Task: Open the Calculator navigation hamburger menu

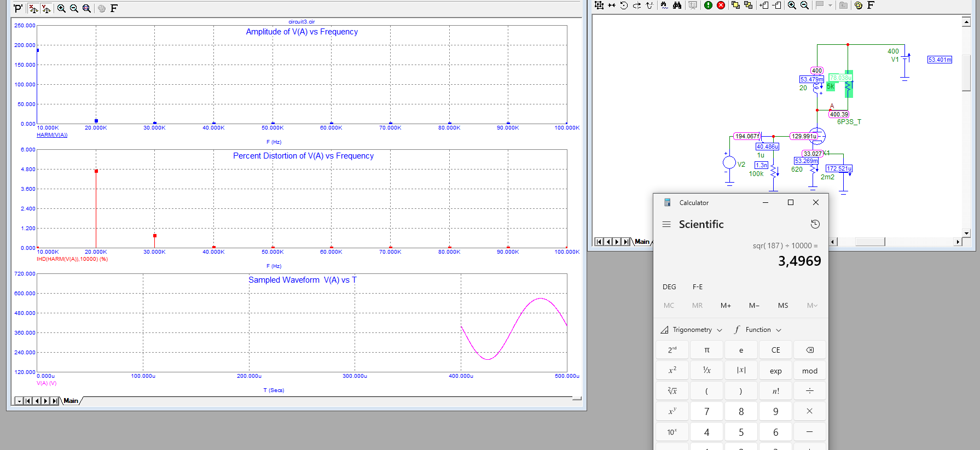Action: [666, 224]
